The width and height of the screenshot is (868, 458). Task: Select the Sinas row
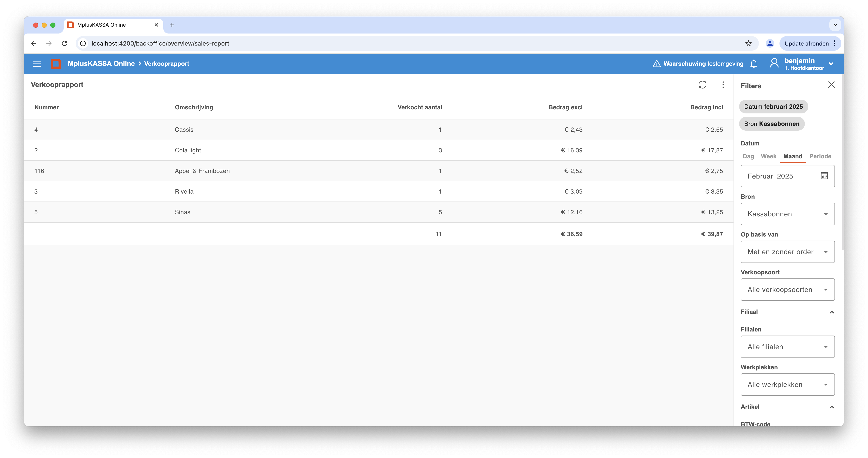[x=379, y=212]
